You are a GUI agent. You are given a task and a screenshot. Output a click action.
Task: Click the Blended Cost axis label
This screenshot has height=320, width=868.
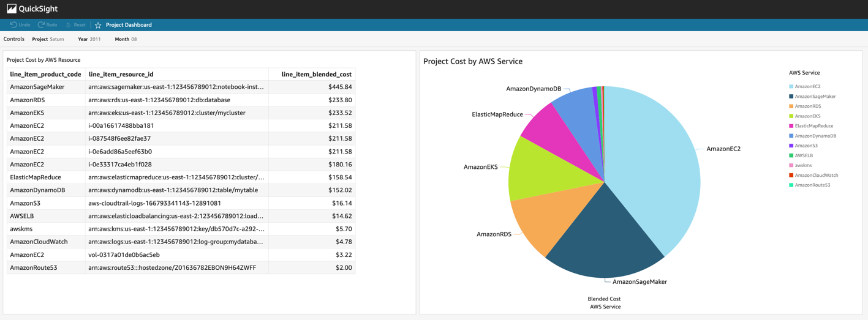pyautogui.click(x=604, y=299)
